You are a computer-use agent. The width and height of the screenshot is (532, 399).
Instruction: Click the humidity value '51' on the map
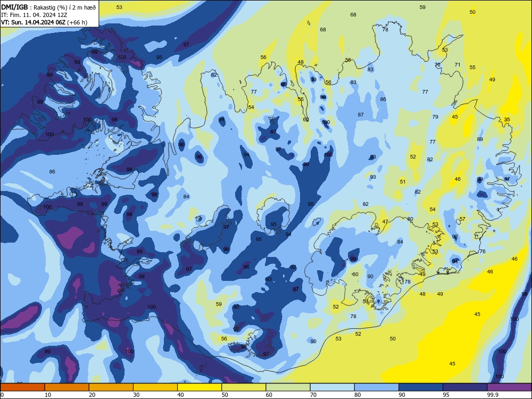click(x=402, y=181)
